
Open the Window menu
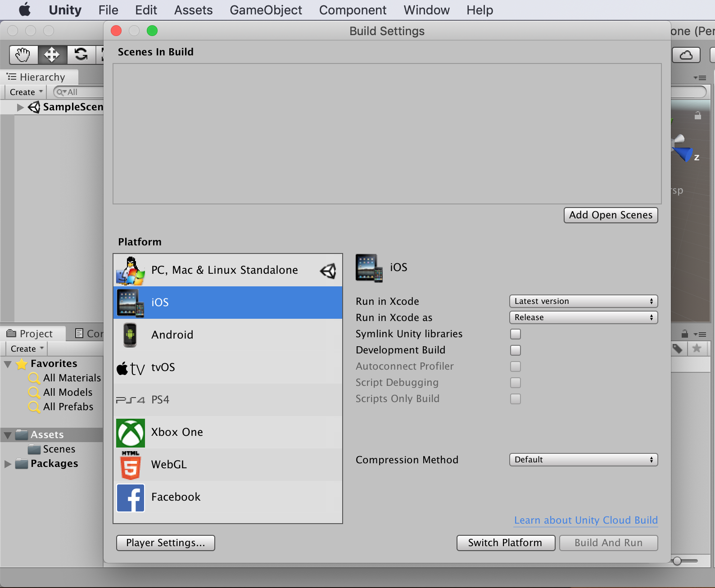[x=426, y=10]
